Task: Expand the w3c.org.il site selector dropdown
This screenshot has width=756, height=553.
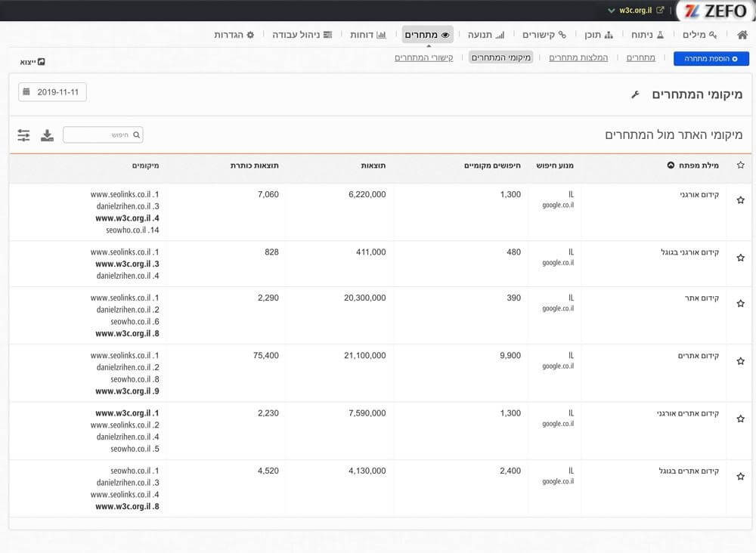Action: (612, 10)
